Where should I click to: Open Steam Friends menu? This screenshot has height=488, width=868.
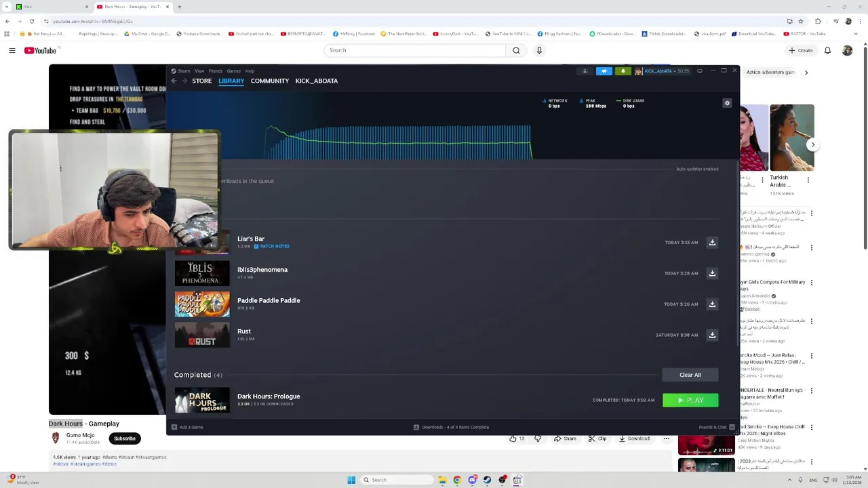tap(215, 71)
